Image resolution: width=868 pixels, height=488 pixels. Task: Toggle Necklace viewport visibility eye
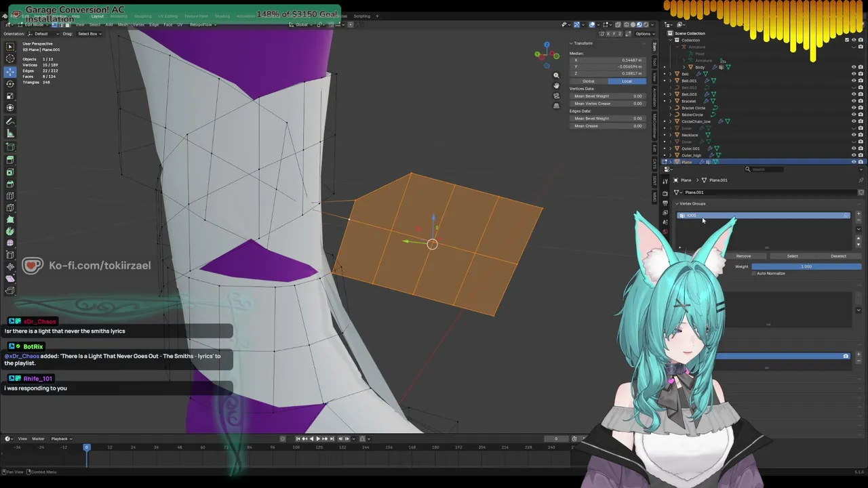853,135
